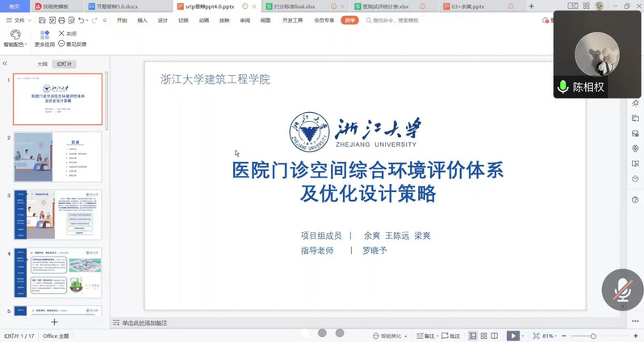The height and width of the screenshot is (342, 644).
Task: Click the Print icon in quick toolbar
Action: coord(61,20)
